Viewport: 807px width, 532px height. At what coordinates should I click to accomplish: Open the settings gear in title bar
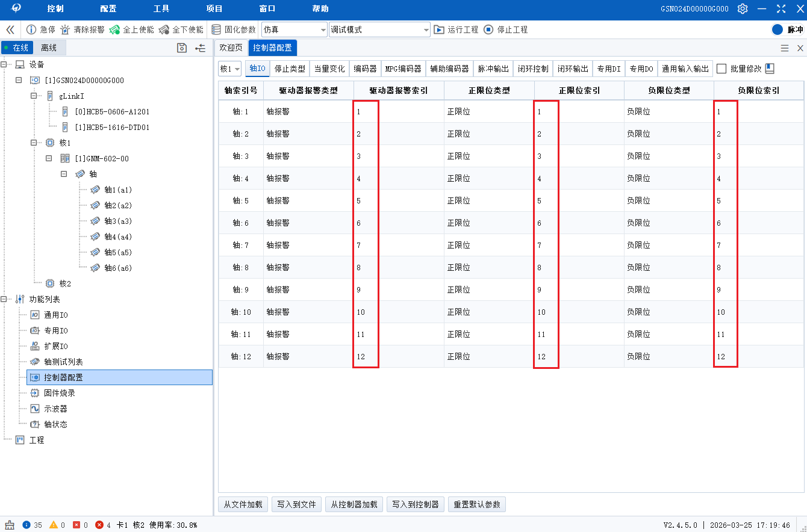click(x=743, y=8)
